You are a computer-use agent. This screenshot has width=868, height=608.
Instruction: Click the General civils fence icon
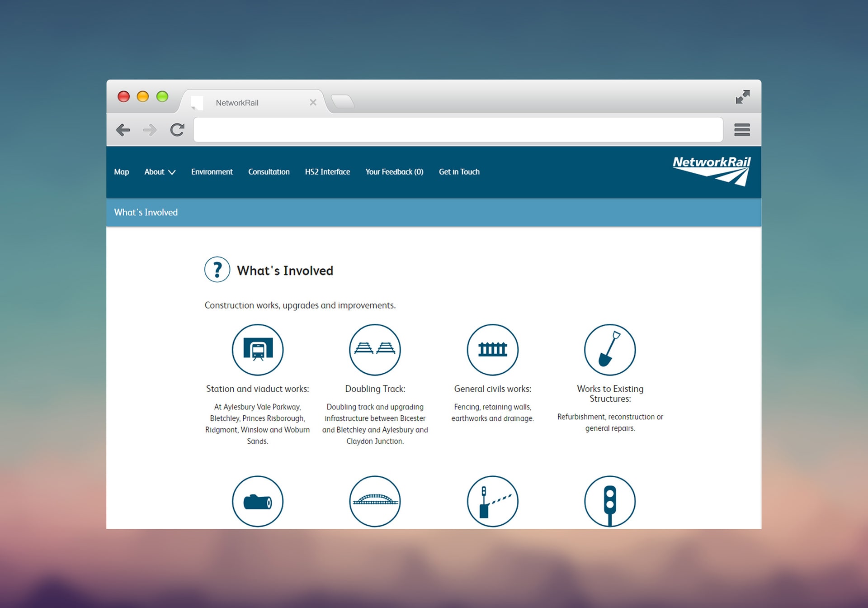point(492,350)
